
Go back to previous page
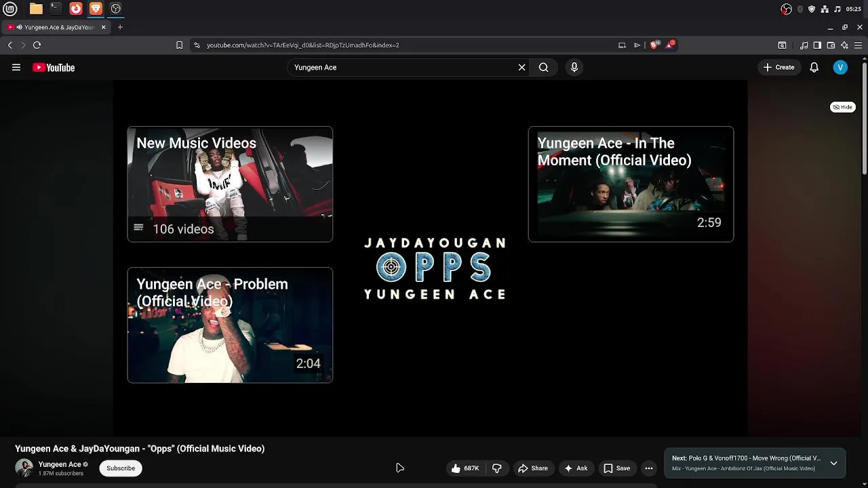pyautogui.click(x=10, y=45)
